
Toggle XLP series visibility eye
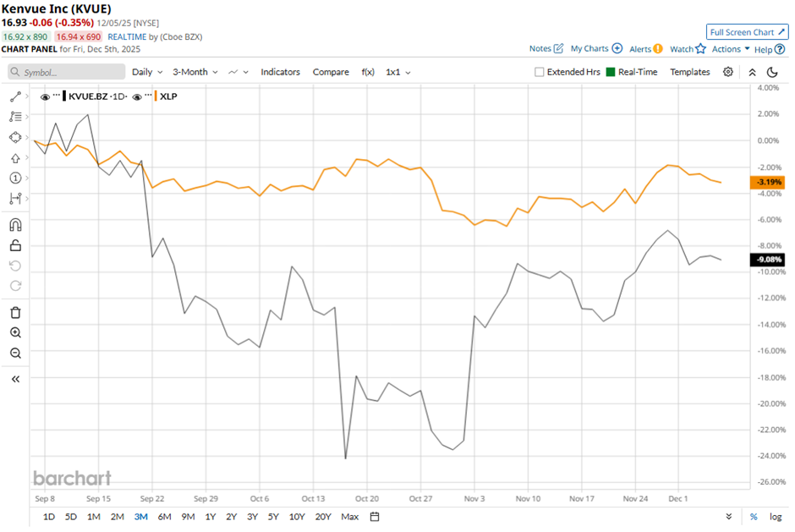136,97
